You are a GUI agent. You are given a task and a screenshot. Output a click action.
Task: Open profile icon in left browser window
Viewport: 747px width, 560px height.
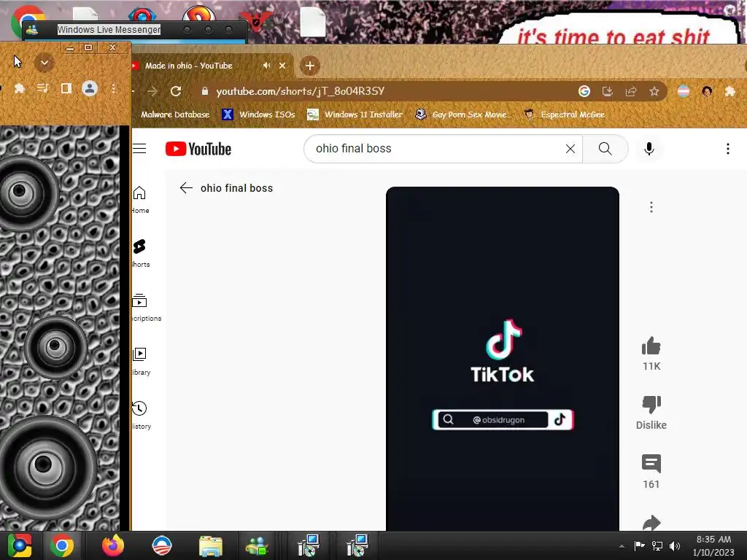point(90,88)
